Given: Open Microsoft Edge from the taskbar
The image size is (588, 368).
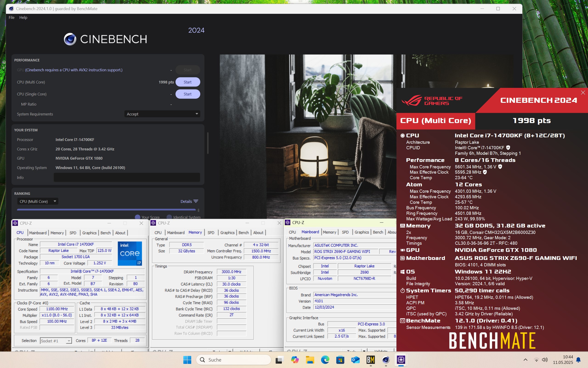Looking at the screenshot, I should [325, 360].
